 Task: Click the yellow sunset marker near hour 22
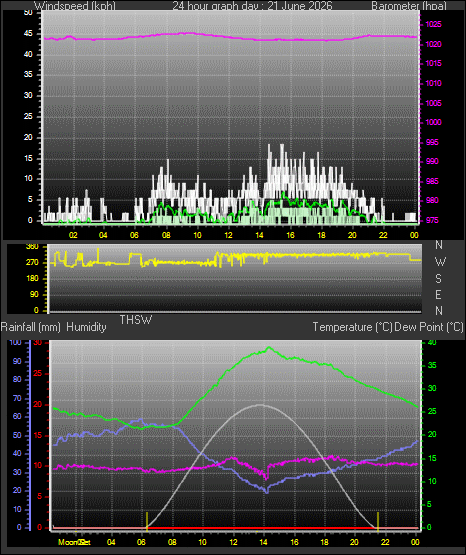click(378, 521)
